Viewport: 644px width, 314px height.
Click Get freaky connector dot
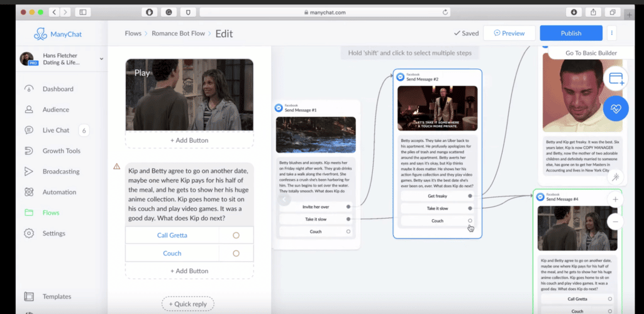pyautogui.click(x=470, y=196)
